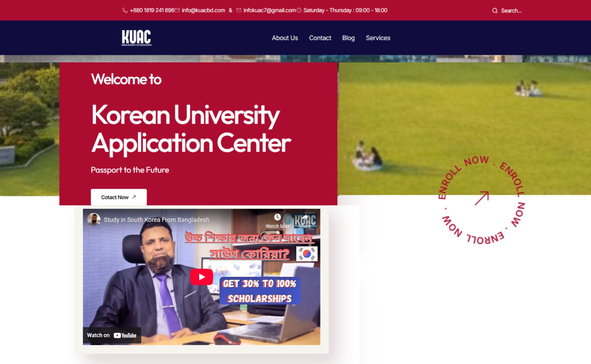Click the Cotact Now button
The image size is (591, 364).
(x=119, y=197)
